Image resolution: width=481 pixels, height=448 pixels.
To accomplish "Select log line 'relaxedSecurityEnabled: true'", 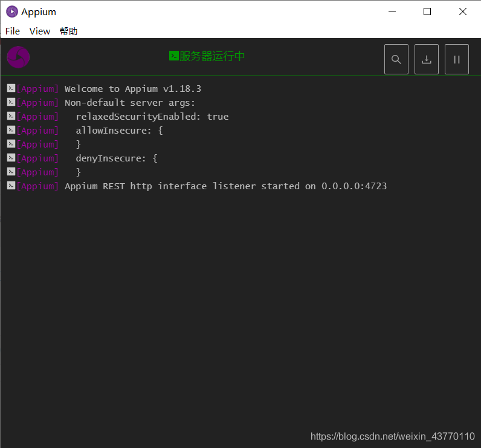I will pyautogui.click(x=152, y=117).
